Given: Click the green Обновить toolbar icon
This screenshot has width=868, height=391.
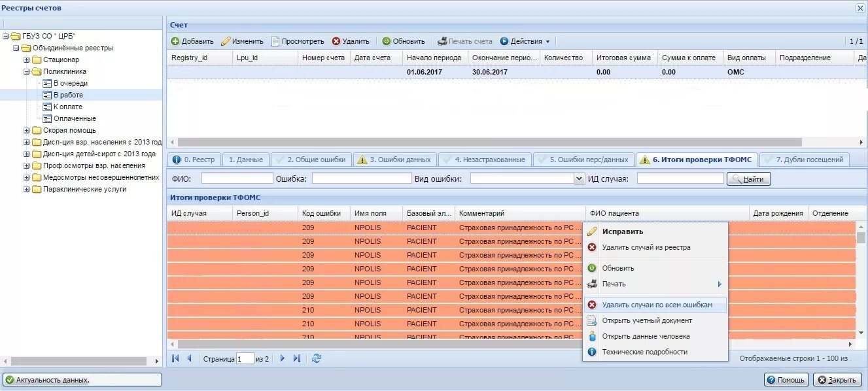Looking at the screenshot, I should (387, 41).
